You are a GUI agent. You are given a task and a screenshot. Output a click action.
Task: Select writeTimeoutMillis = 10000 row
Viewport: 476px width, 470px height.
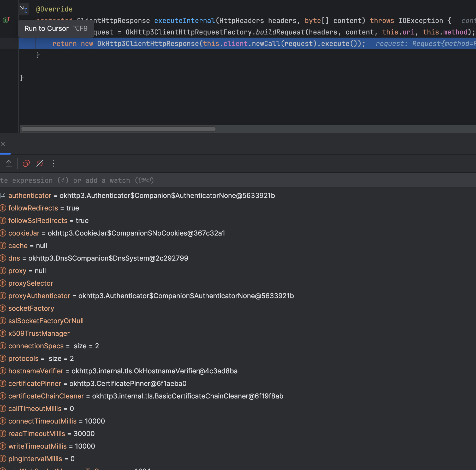(x=238, y=446)
